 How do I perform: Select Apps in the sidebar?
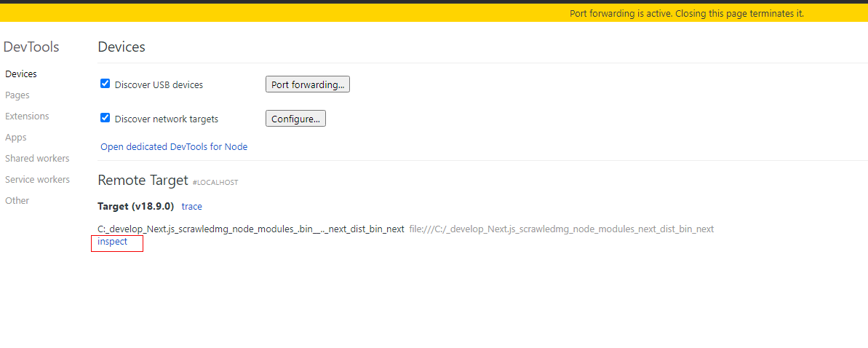pos(15,137)
